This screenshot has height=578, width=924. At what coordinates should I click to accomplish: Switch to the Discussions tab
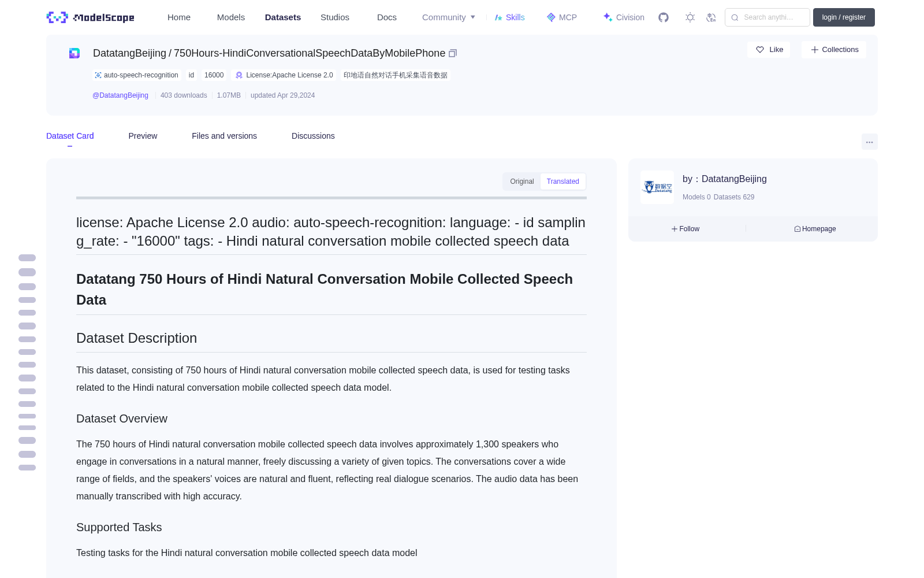coord(313,136)
